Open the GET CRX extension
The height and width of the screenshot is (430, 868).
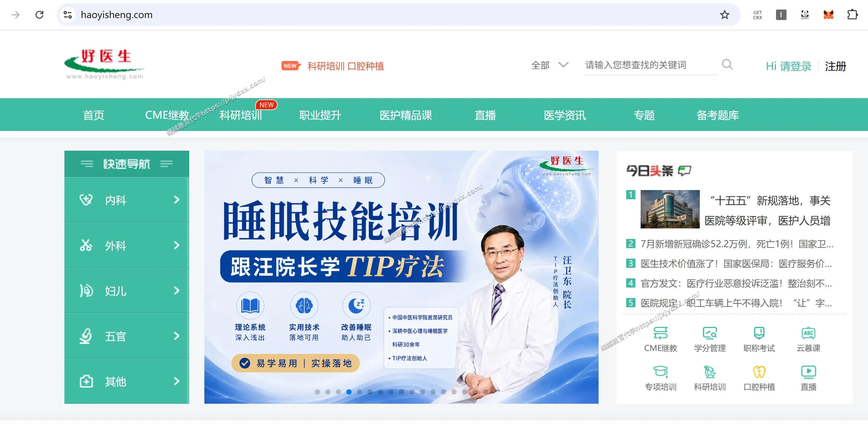[x=758, y=15]
